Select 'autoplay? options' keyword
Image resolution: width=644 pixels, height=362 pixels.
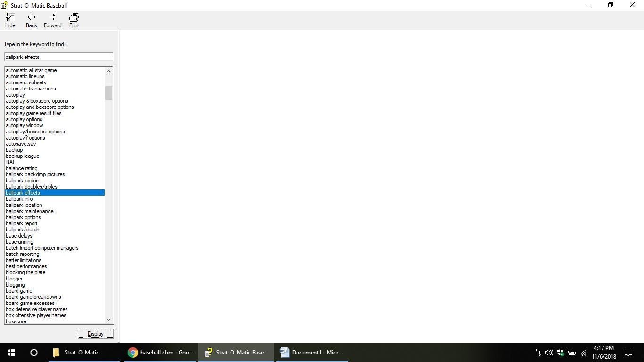pyautogui.click(x=25, y=138)
